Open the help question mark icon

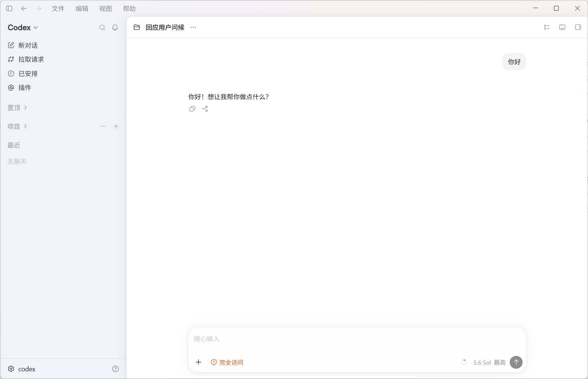115,369
